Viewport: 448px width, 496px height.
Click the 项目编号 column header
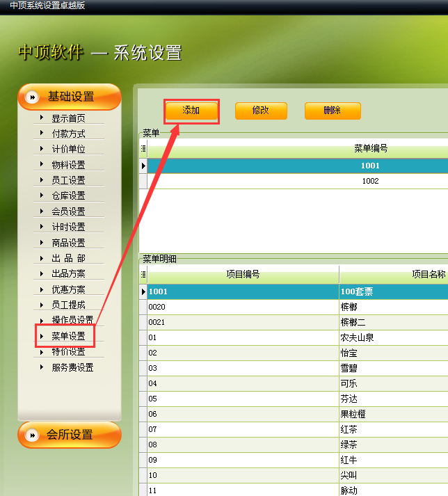click(x=243, y=274)
